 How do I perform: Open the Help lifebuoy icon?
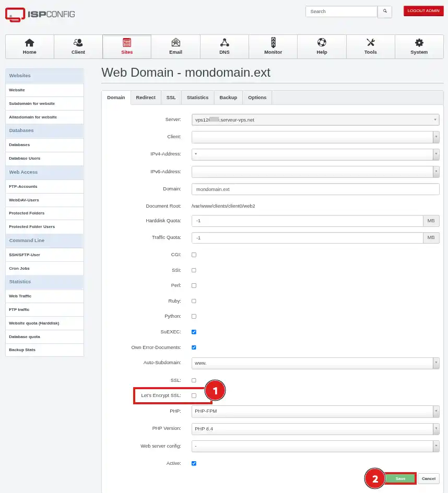(322, 42)
